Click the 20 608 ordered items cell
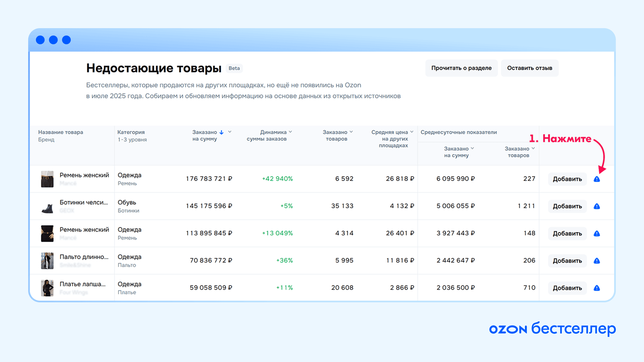Image resolution: width=644 pixels, height=362 pixels. (x=342, y=288)
